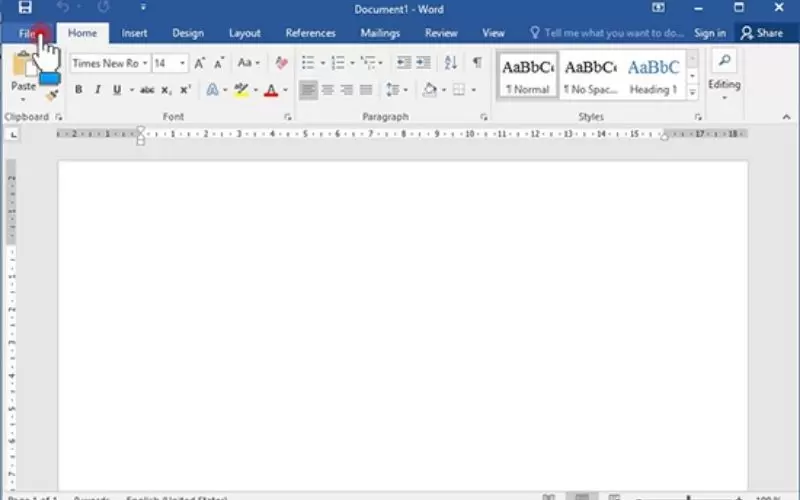Image resolution: width=800 pixels, height=500 pixels.
Task: Expand the Styles gallery More arrow
Action: (x=692, y=92)
